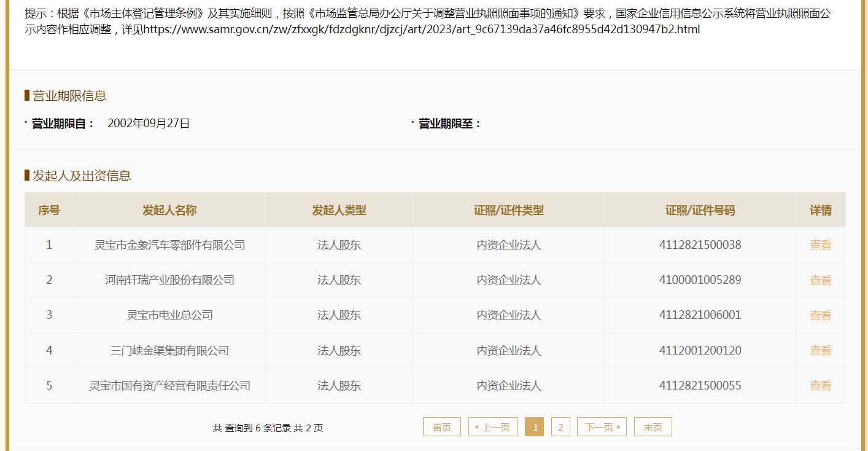Click 查看 for 灵宝市金象汽车零部件有限公司
868x451 pixels.
coord(820,245)
